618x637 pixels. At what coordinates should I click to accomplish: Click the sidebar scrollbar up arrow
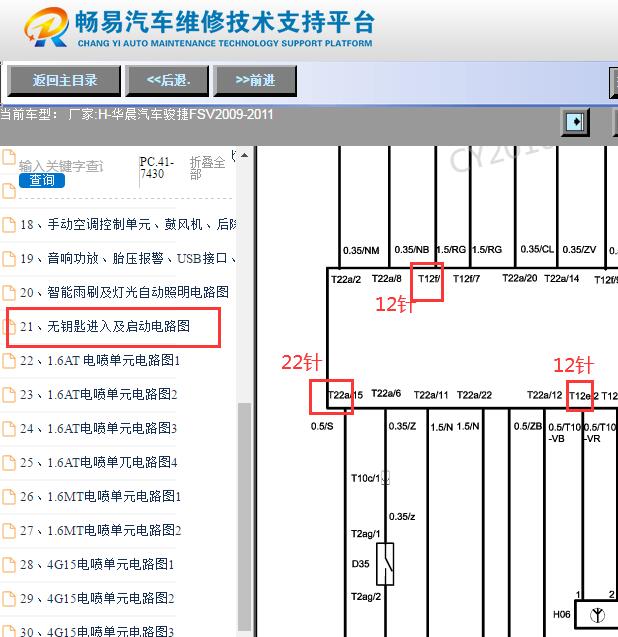click(x=244, y=156)
